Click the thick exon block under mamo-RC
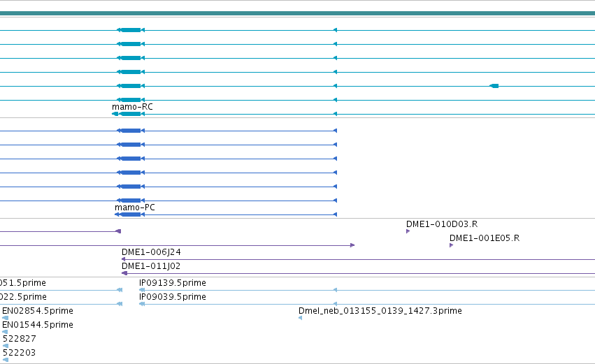The width and height of the screenshot is (595, 364). (131, 114)
